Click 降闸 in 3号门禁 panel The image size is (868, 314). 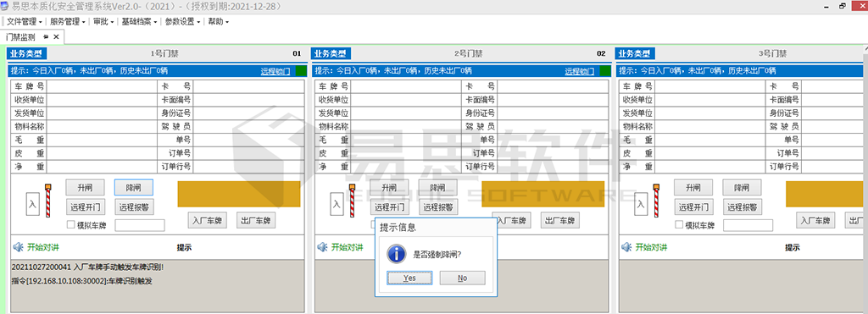coord(742,187)
